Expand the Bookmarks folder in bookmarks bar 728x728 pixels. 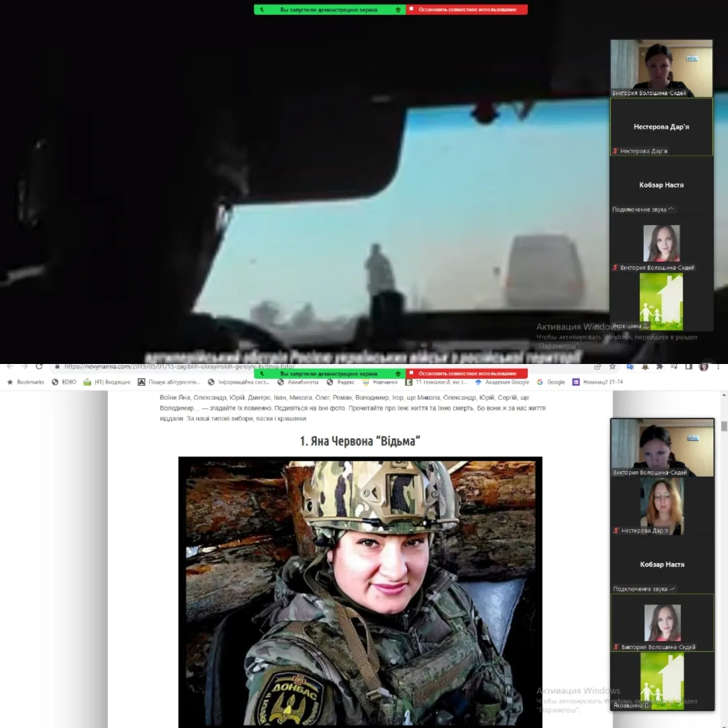pos(26,382)
